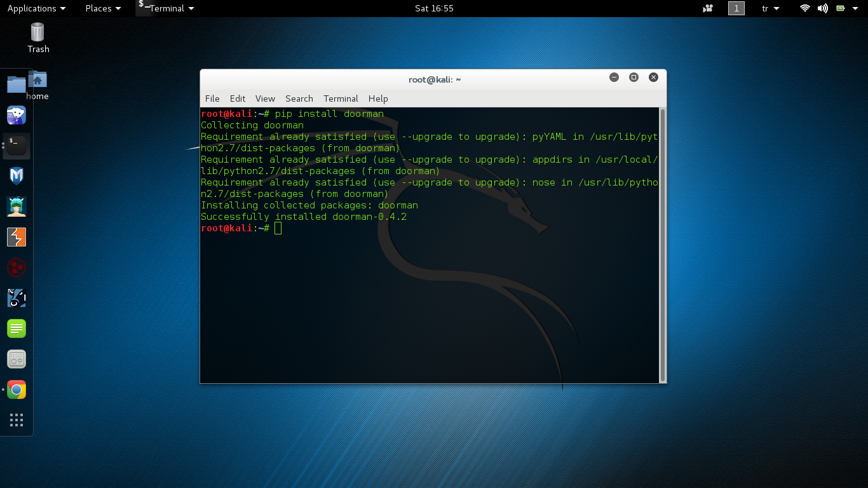Launch Burp Suite from the dock

coord(17,237)
